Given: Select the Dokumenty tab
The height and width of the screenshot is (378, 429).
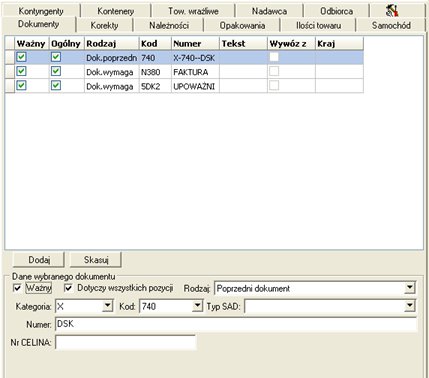Looking at the screenshot, I should click(39, 24).
